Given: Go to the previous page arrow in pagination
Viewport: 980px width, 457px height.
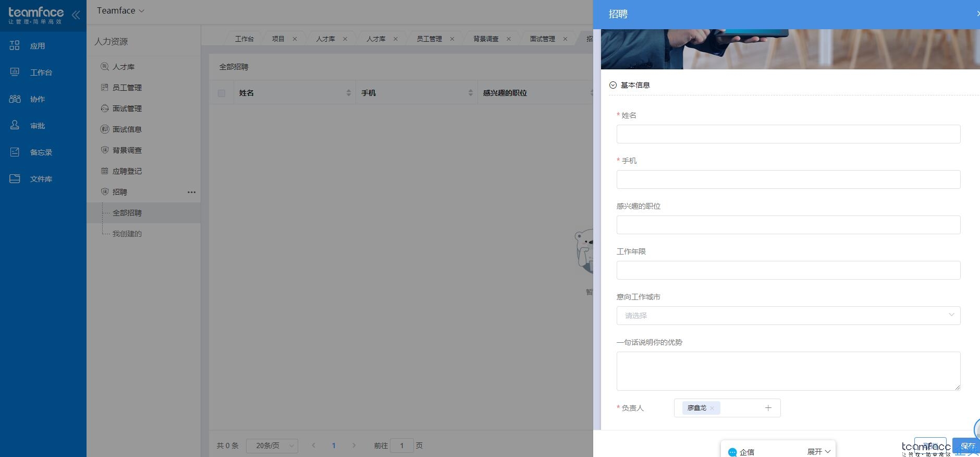Looking at the screenshot, I should 313,446.
